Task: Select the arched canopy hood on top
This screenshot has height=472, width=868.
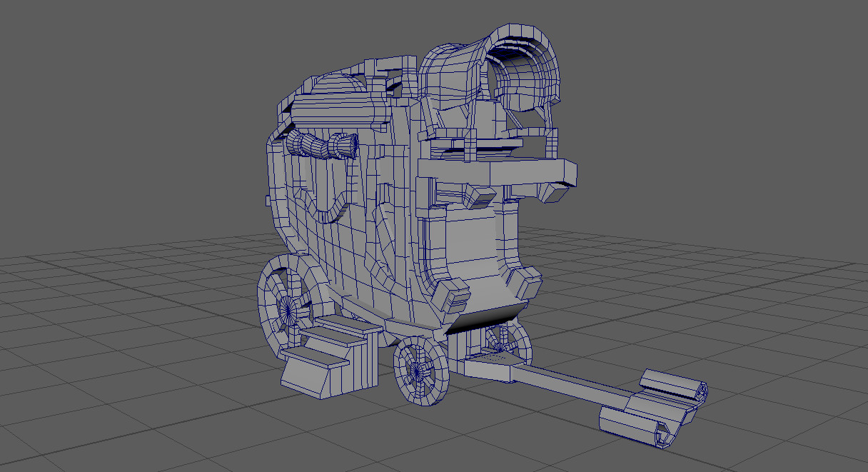Action: [x=490, y=69]
